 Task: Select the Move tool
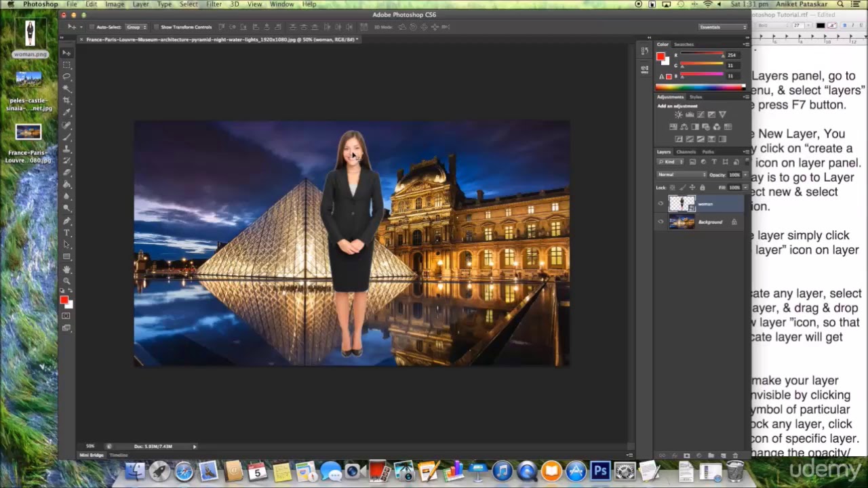tap(66, 53)
